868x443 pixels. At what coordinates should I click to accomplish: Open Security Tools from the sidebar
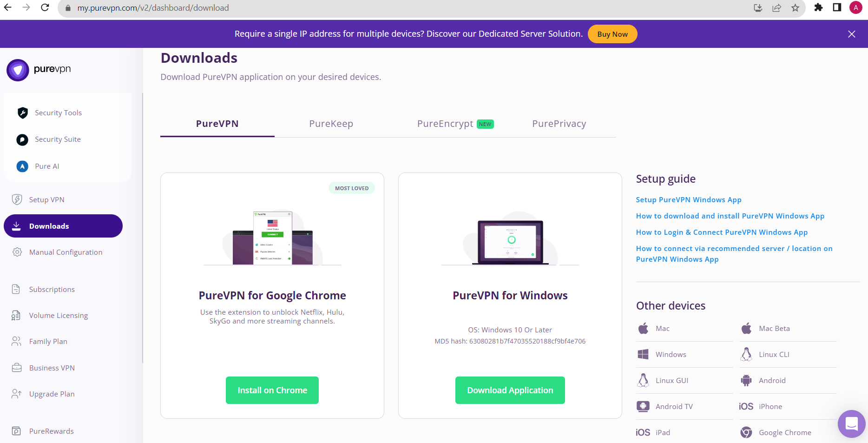[58, 113]
